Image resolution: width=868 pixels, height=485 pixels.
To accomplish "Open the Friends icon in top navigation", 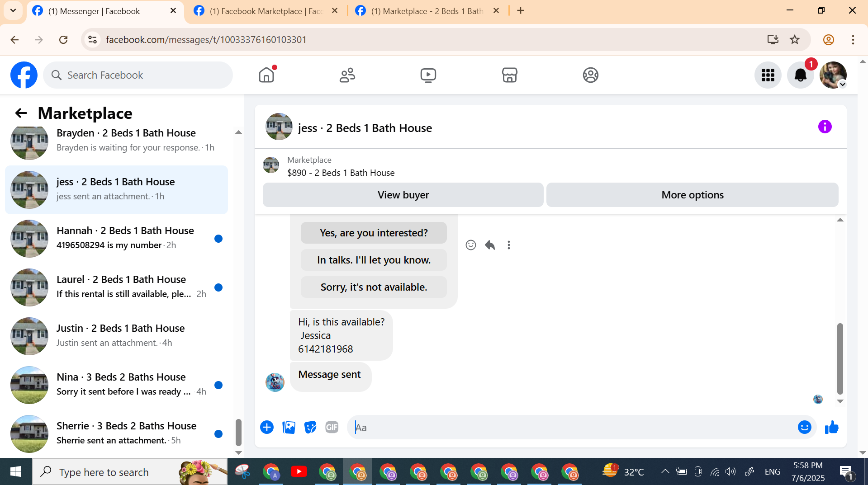I will coord(347,75).
